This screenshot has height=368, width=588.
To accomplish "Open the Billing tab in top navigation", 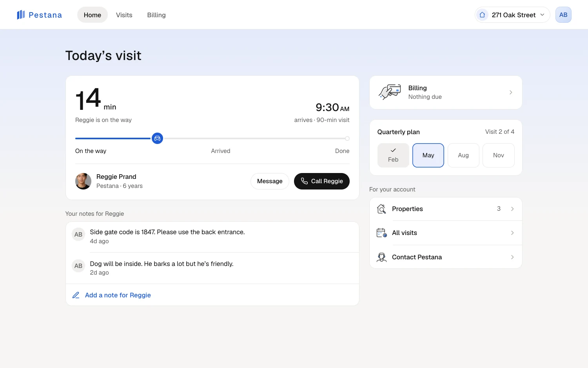I will tap(156, 15).
